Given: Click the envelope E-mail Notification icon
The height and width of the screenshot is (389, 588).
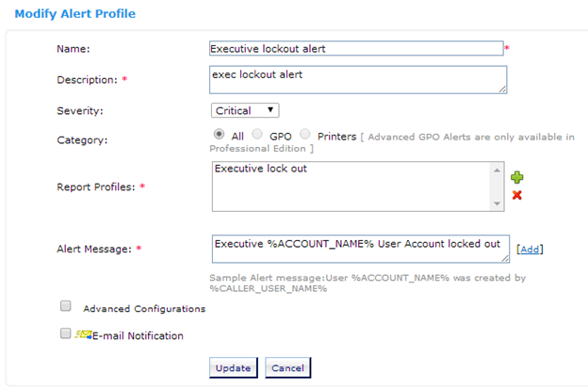Looking at the screenshot, I should 83,334.
